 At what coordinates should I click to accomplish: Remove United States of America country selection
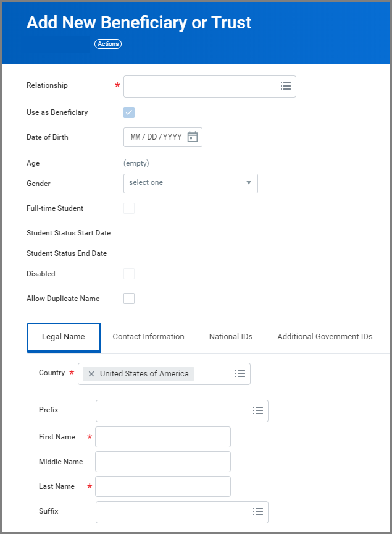point(91,374)
